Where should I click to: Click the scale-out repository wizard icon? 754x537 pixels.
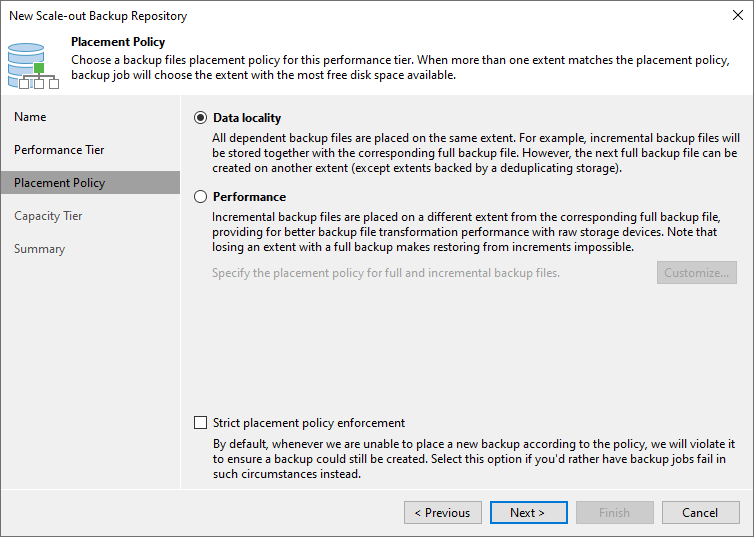tap(30, 65)
